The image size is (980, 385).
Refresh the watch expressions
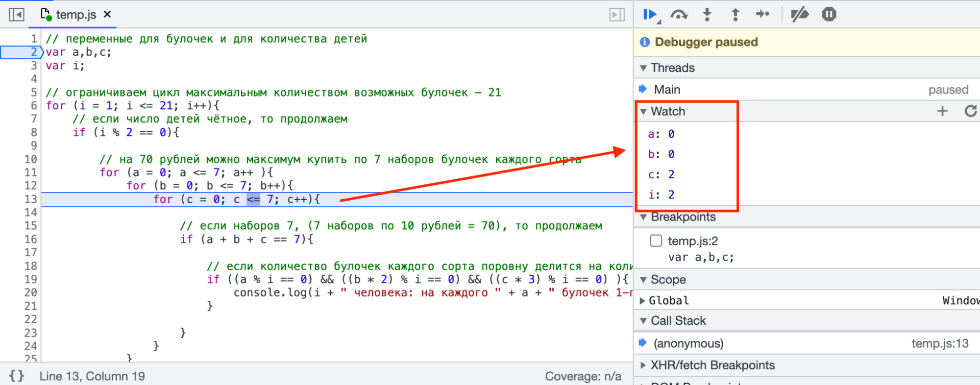pos(970,111)
